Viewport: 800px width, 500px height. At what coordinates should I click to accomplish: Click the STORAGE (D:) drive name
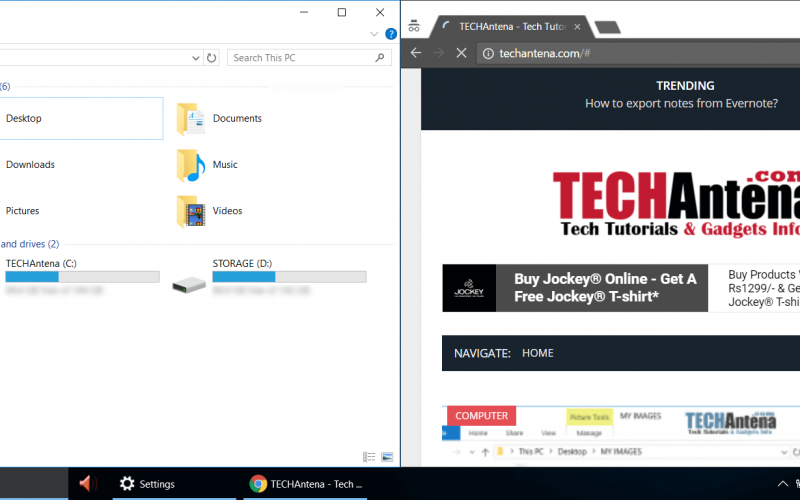(242, 263)
